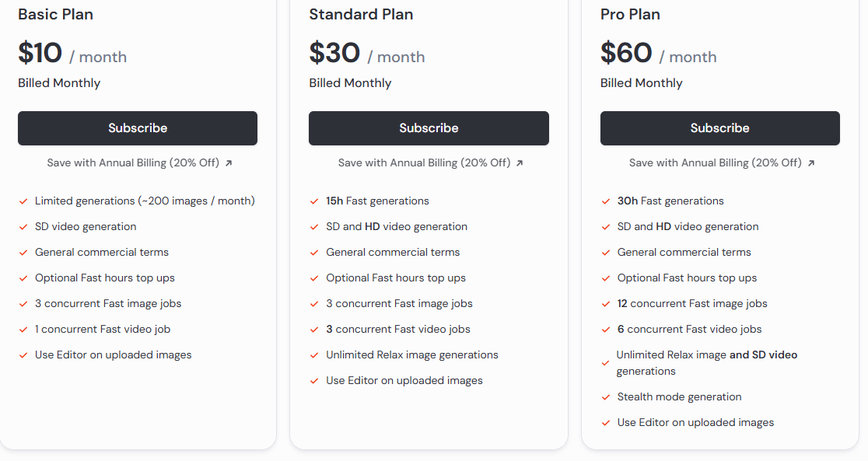
Task: Subscribe to the Pro Plan
Action: point(719,127)
